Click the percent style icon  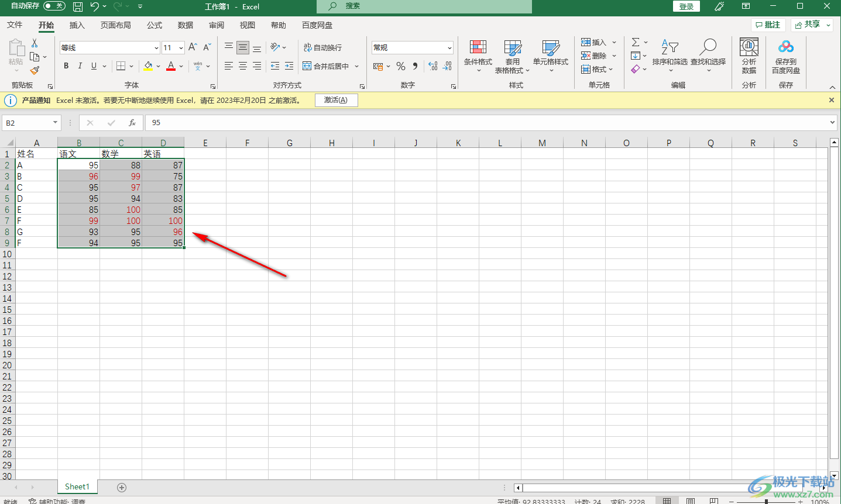coord(401,67)
